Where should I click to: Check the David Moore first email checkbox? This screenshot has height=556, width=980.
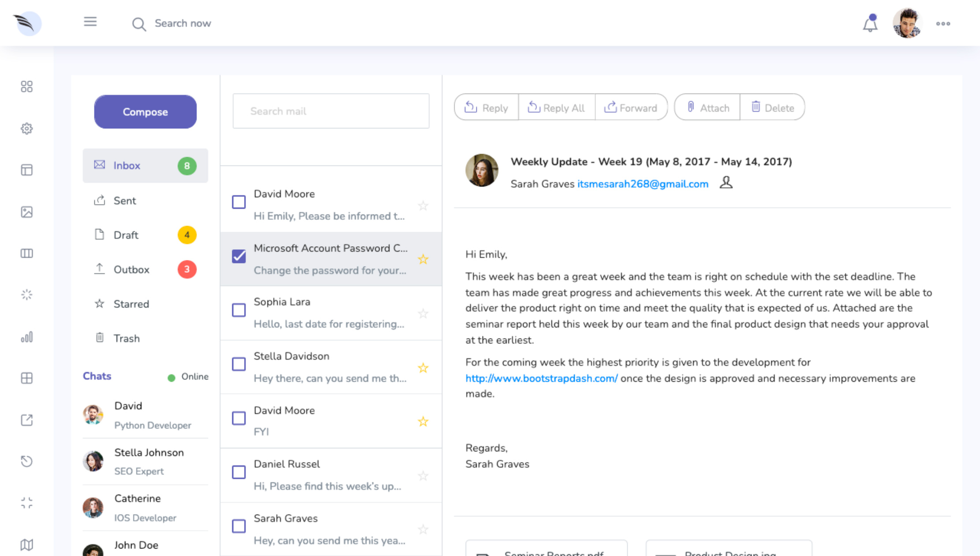(239, 202)
